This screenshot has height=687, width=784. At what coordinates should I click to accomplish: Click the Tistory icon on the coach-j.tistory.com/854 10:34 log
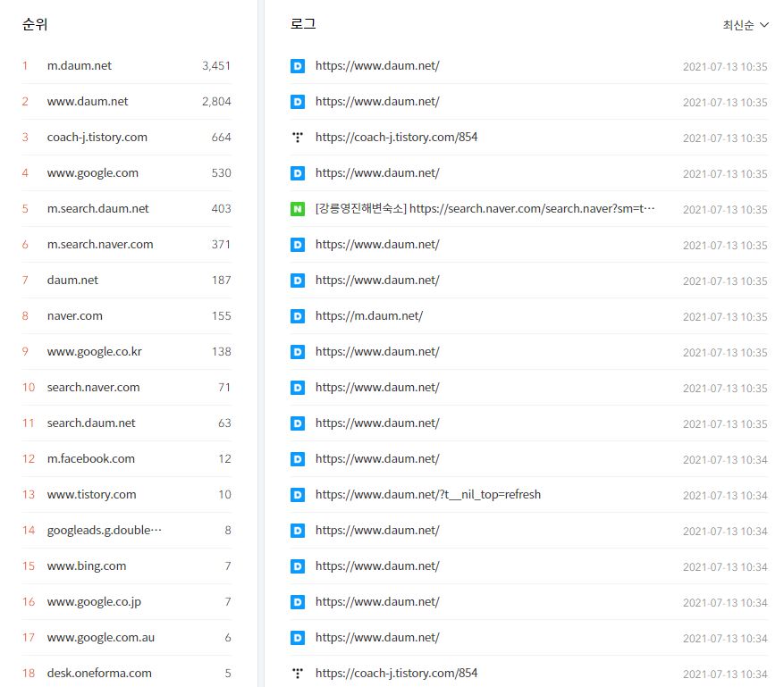[x=298, y=674]
